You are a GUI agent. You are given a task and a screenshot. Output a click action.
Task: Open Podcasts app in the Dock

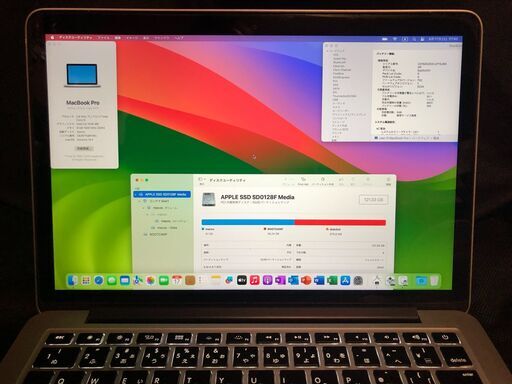[x=267, y=281]
